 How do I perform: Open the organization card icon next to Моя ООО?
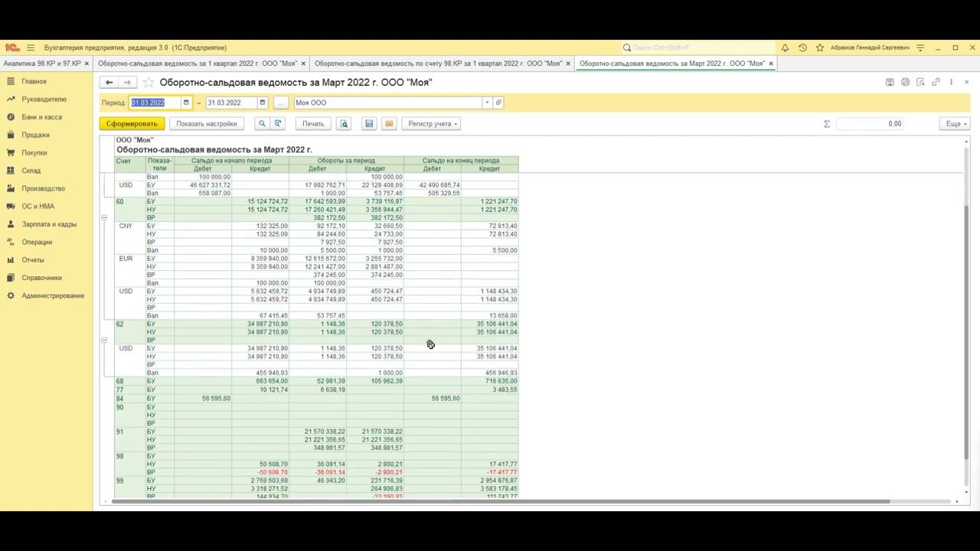[x=498, y=103]
